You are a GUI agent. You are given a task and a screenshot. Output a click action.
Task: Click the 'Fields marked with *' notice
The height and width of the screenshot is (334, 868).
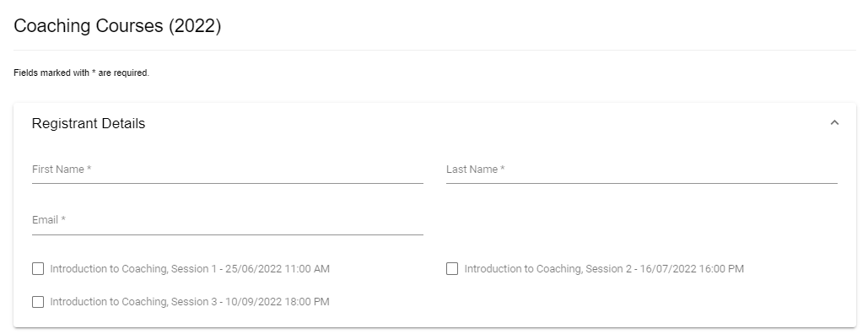[81, 73]
